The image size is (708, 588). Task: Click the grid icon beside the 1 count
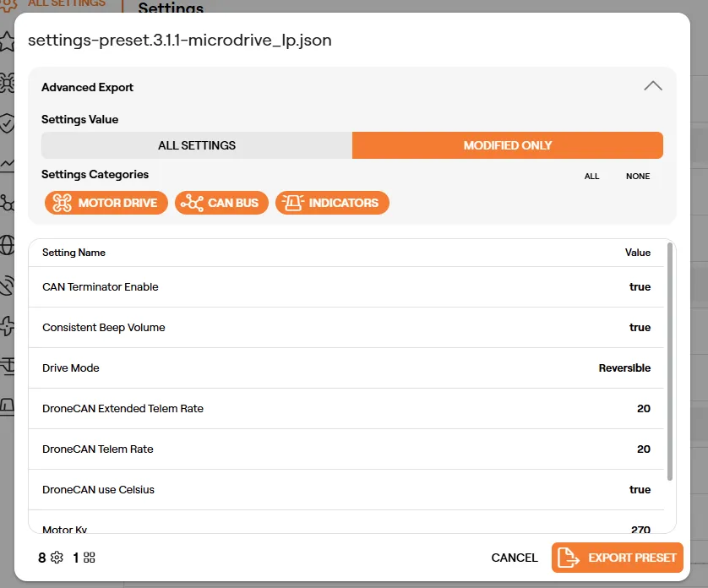[90, 558]
